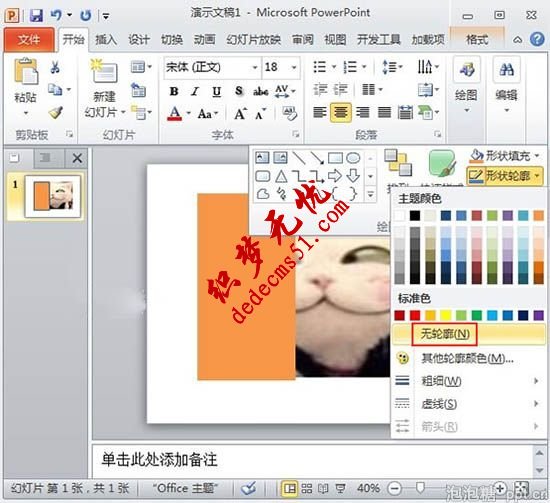Click the Redo arrow icon
This screenshot has width=550, height=503.
coord(86,15)
